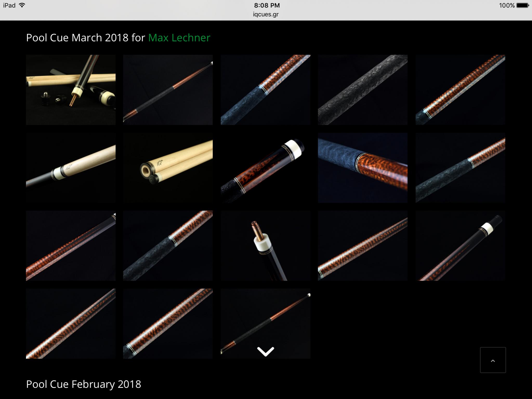The width and height of the screenshot is (532, 399).
Task: Open the Pool Cue February 2018 heading
Action: (83, 384)
